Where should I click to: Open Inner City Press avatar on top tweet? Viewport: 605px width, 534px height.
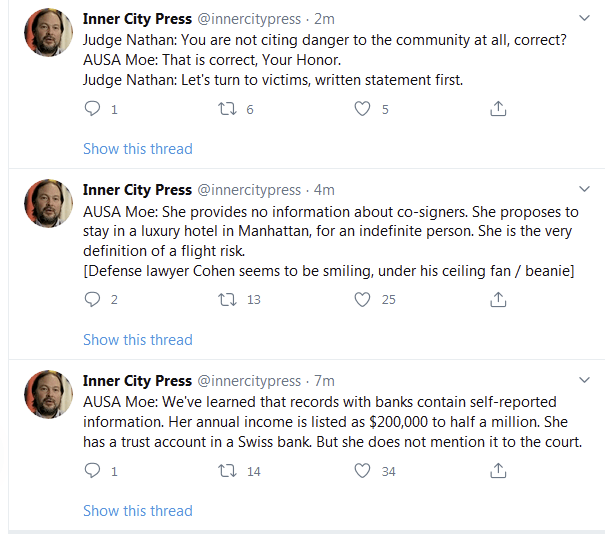47,33
